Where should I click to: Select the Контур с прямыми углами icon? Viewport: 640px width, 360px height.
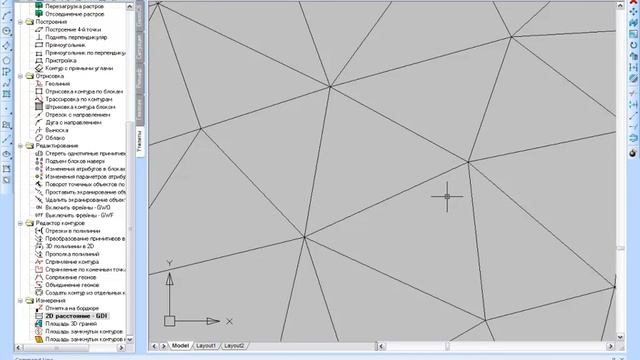point(39,68)
